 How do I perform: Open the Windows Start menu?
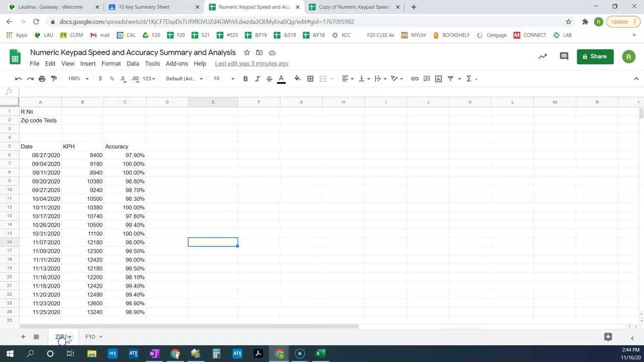(x=10, y=353)
